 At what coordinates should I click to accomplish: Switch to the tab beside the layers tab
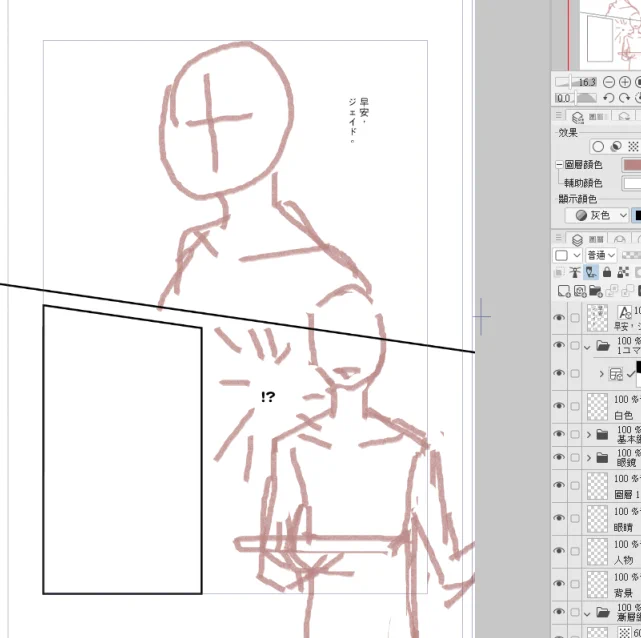point(620,240)
